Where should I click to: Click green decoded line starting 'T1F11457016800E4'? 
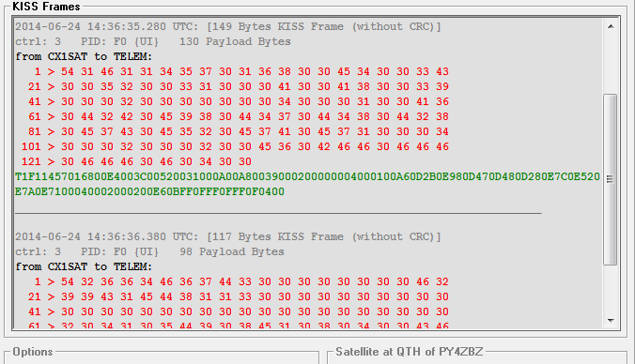[x=307, y=176]
